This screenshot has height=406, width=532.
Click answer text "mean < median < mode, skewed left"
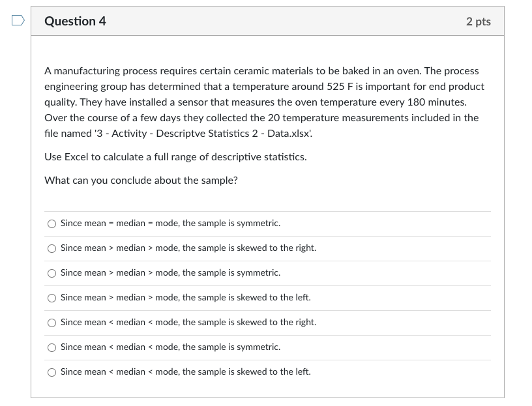pos(185,372)
